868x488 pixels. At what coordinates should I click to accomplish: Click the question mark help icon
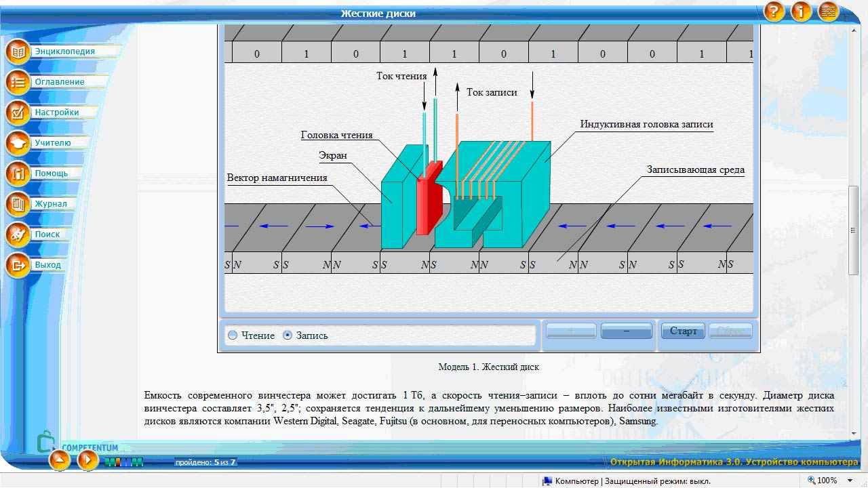coord(774,12)
